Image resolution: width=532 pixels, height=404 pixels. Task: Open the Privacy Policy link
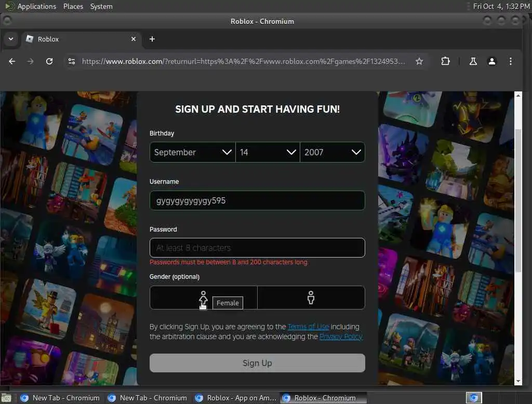pyautogui.click(x=341, y=336)
